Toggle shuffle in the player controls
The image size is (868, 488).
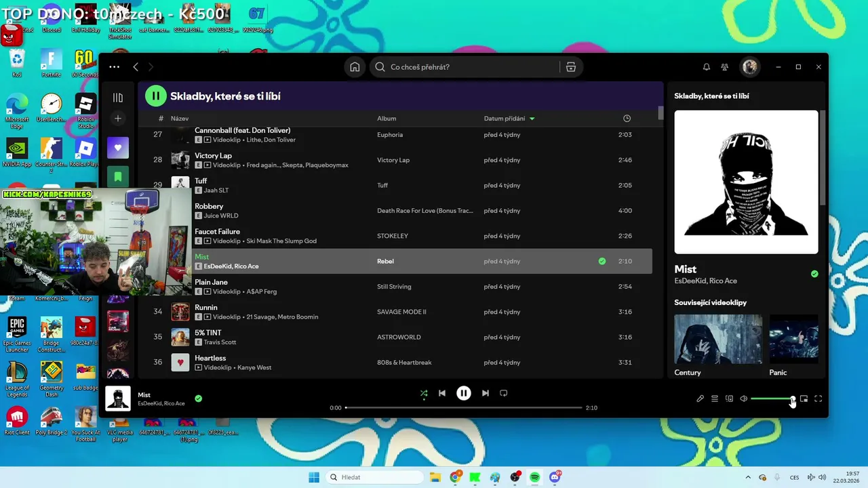click(x=424, y=393)
